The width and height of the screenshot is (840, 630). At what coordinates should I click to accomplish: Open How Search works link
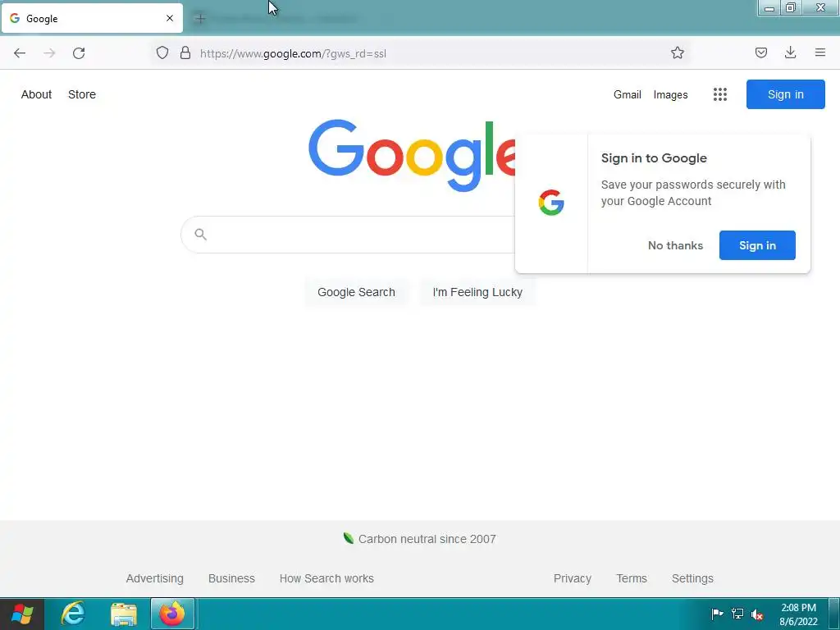(326, 578)
